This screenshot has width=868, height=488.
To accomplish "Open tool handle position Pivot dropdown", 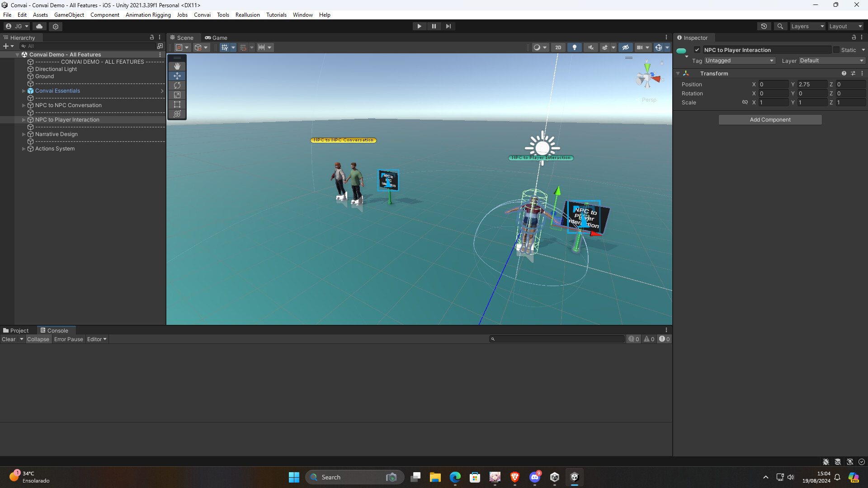I will pos(182,47).
